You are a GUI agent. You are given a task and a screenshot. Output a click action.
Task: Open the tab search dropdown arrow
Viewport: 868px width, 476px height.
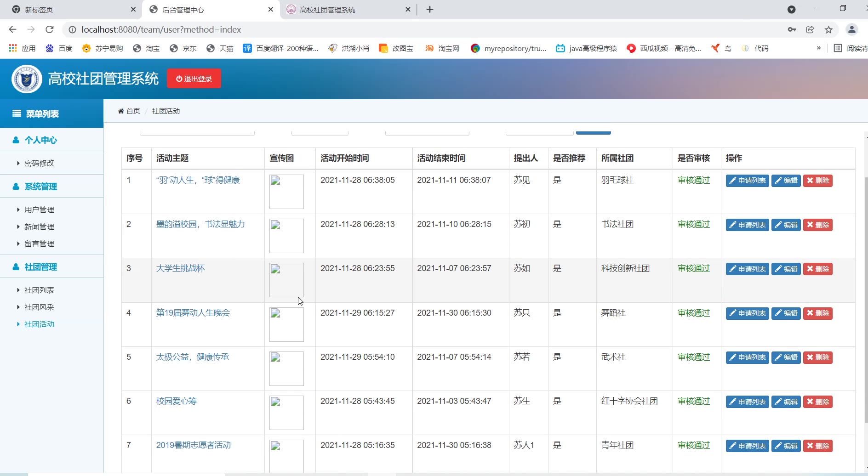(791, 10)
